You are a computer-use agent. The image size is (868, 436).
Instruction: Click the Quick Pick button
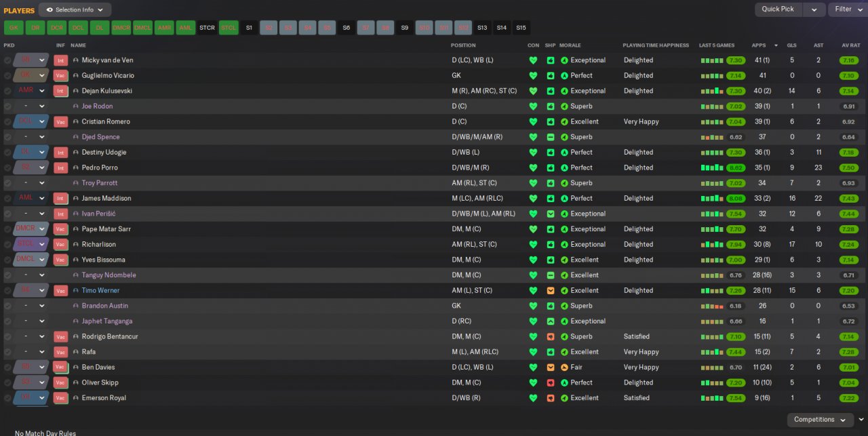(x=778, y=9)
